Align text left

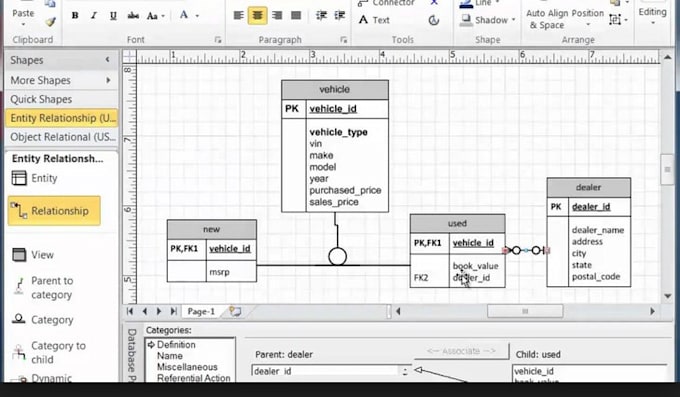pyautogui.click(x=238, y=16)
